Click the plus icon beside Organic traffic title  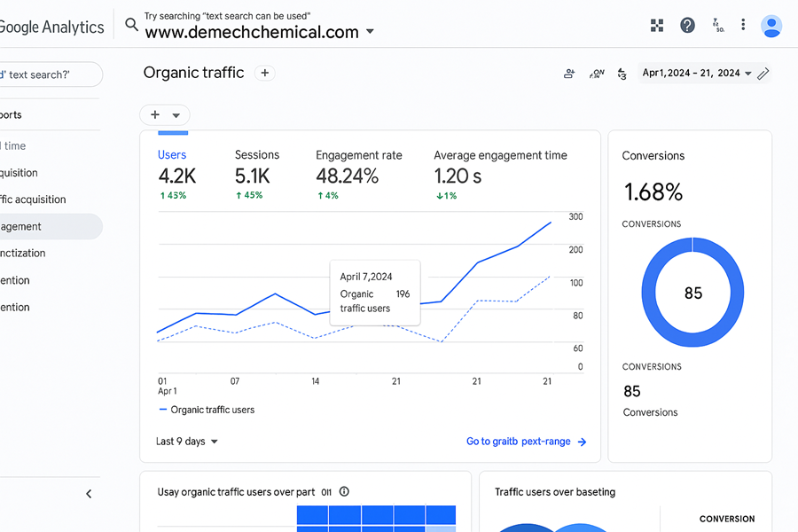pyautogui.click(x=264, y=73)
